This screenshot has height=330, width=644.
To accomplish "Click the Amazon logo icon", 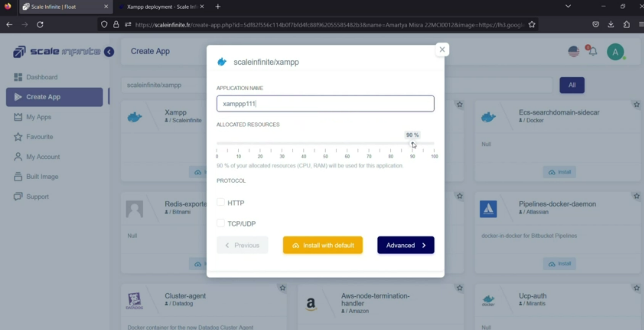I will (x=311, y=304).
